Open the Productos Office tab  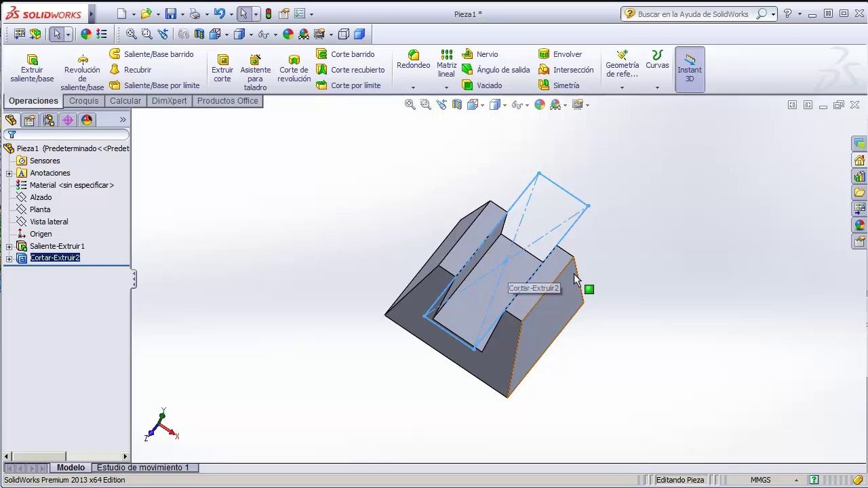click(228, 101)
